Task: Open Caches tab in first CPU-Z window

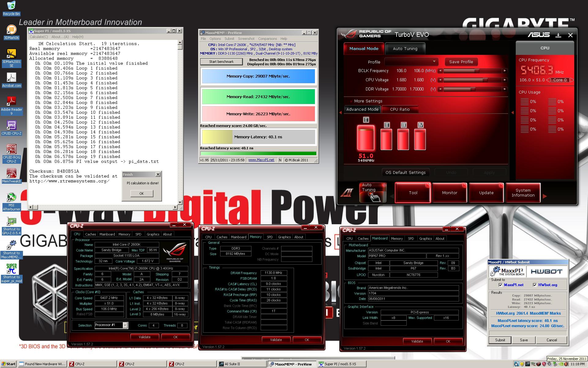Action: (90, 234)
